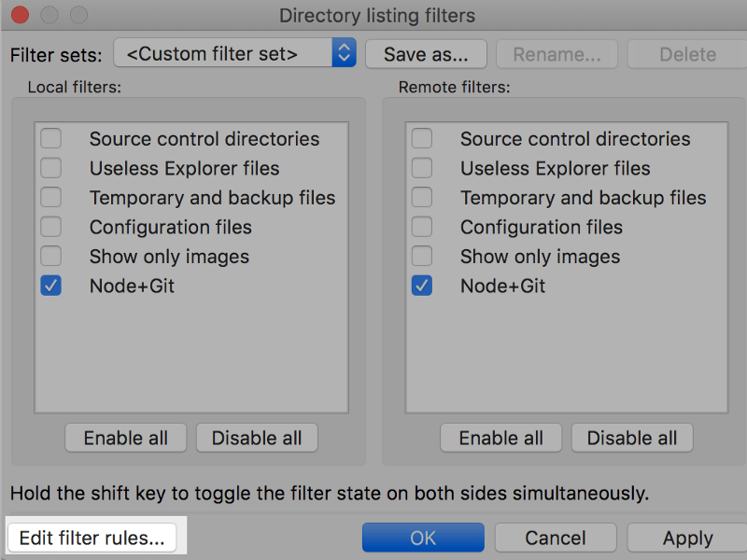
Task: Toggle remote Temporary and backup files
Action: click(x=422, y=198)
